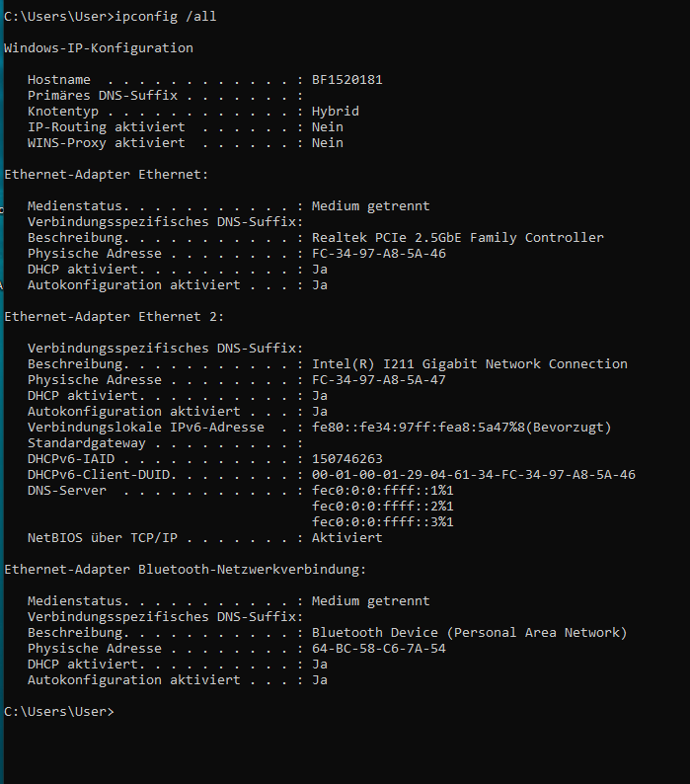This screenshot has width=690, height=784.
Task: Click the DHCPv6-IAID value 150746263
Action: (x=347, y=459)
